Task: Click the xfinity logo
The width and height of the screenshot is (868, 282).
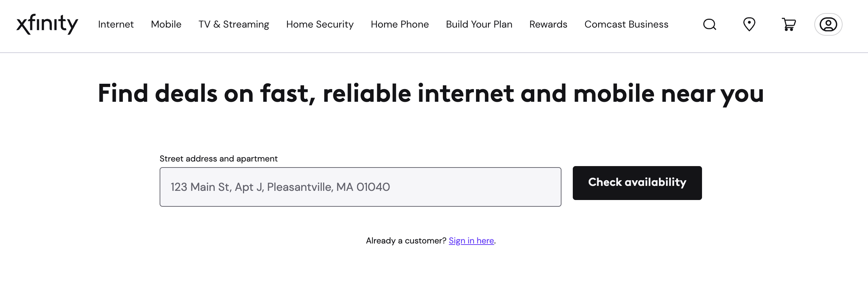Action: click(47, 24)
